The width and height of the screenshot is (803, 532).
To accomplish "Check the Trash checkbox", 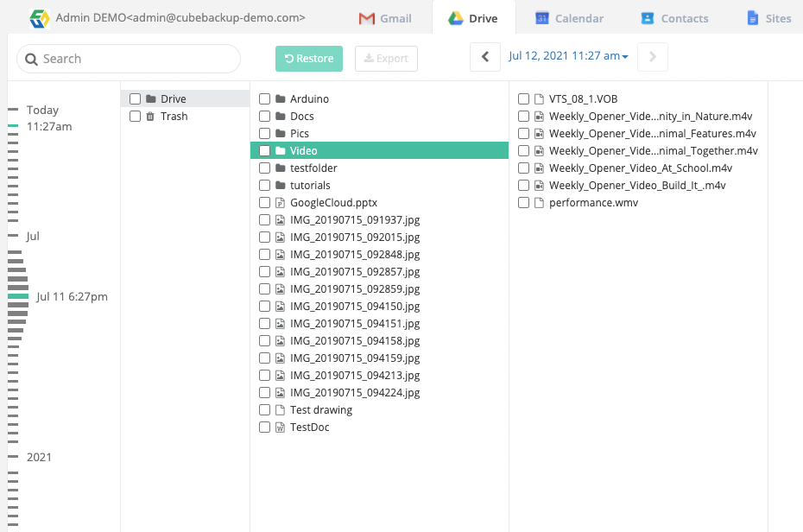I will (136, 117).
